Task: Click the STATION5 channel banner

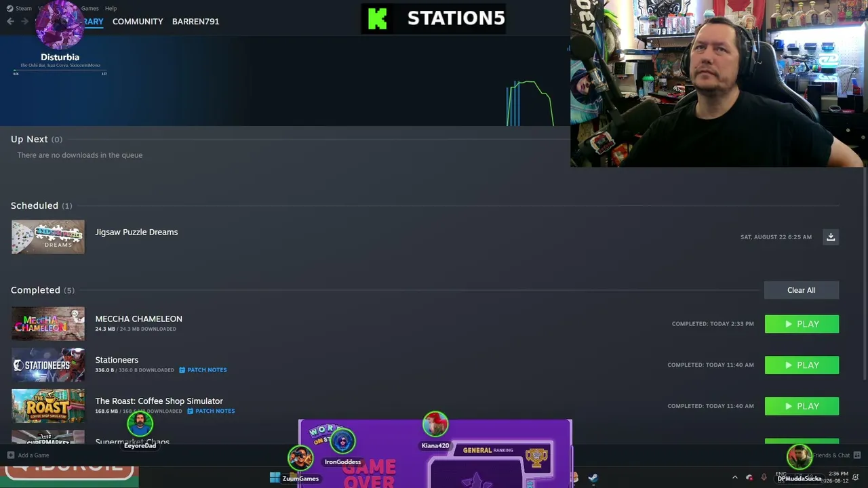Action: pos(434,18)
